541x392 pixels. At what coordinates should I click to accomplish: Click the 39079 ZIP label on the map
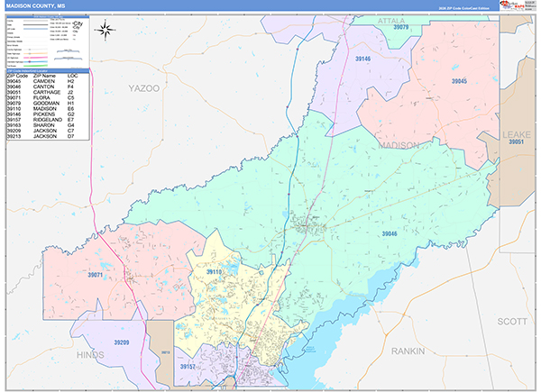(x=401, y=27)
